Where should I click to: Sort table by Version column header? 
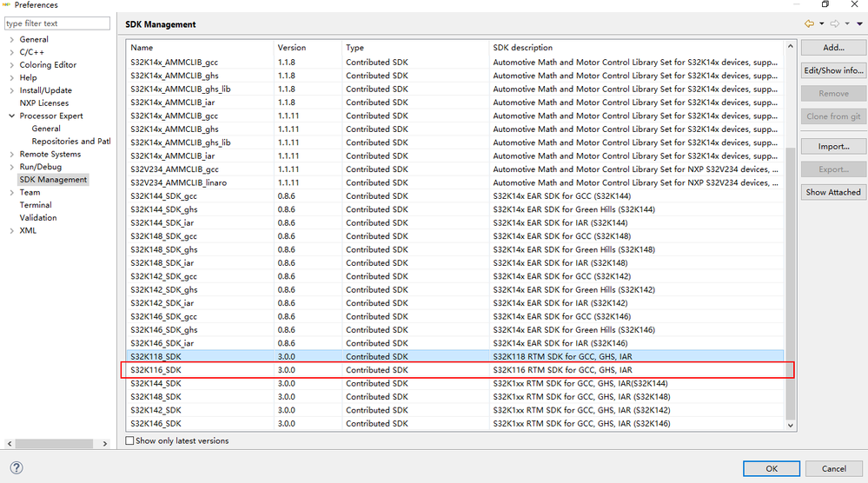308,48
